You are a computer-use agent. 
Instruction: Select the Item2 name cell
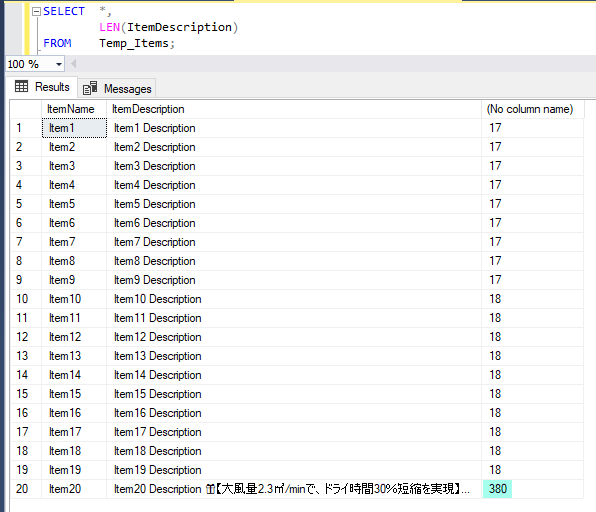[74, 147]
